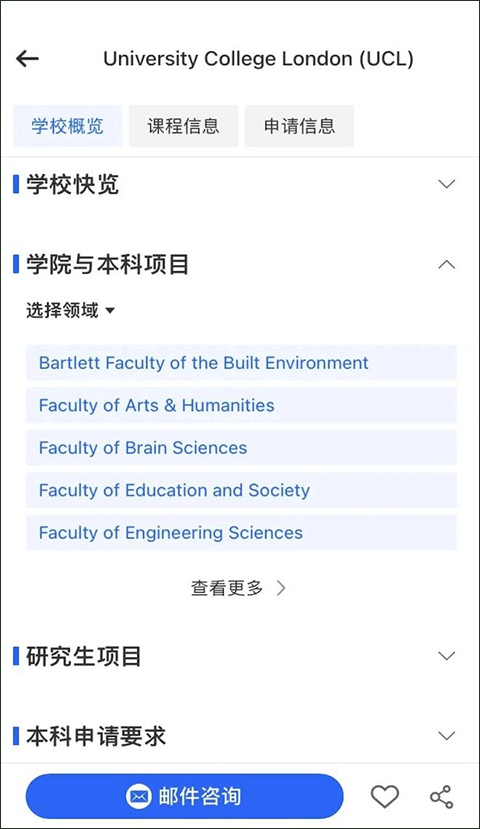Open the 选择领域 dropdown

[70, 310]
